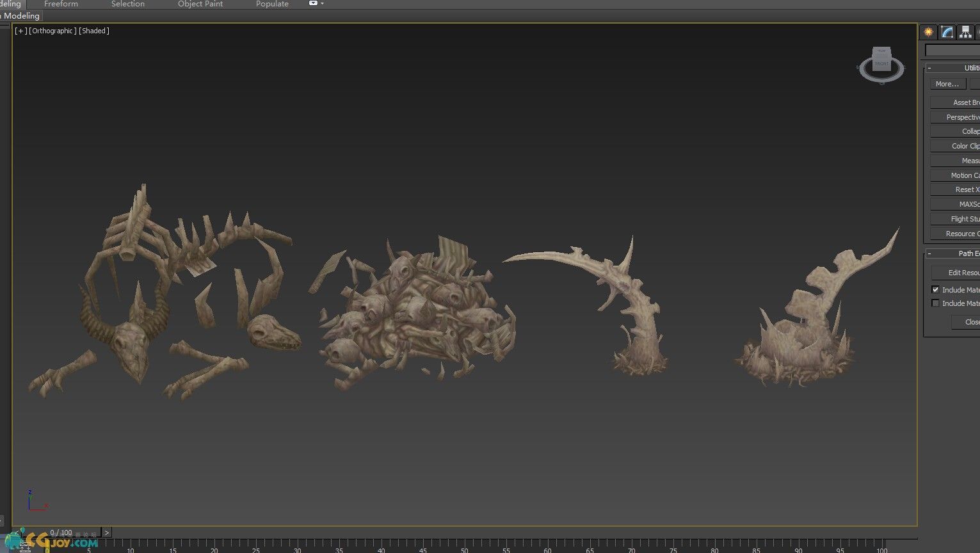
Task: Click the Close button in Path Editor
Action: [x=965, y=322]
